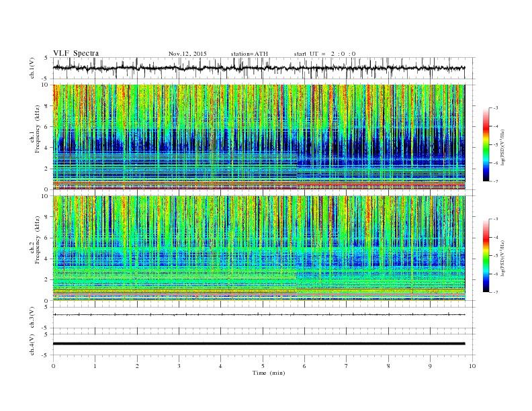Click the "2" kHz tick on ch.2 frequency axis
This screenshot has width=532, height=411.
coord(47,280)
